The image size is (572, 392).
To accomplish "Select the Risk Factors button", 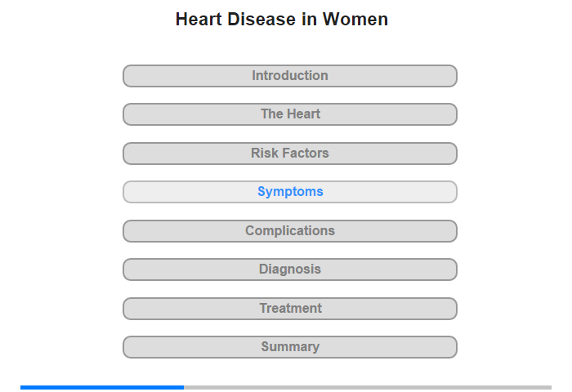I will pyautogui.click(x=289, y=154).
